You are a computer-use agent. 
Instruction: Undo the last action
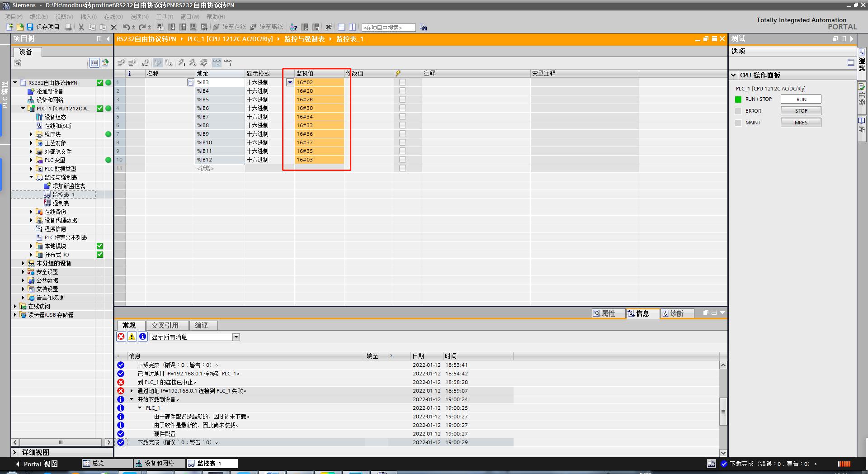coord(127,27)
